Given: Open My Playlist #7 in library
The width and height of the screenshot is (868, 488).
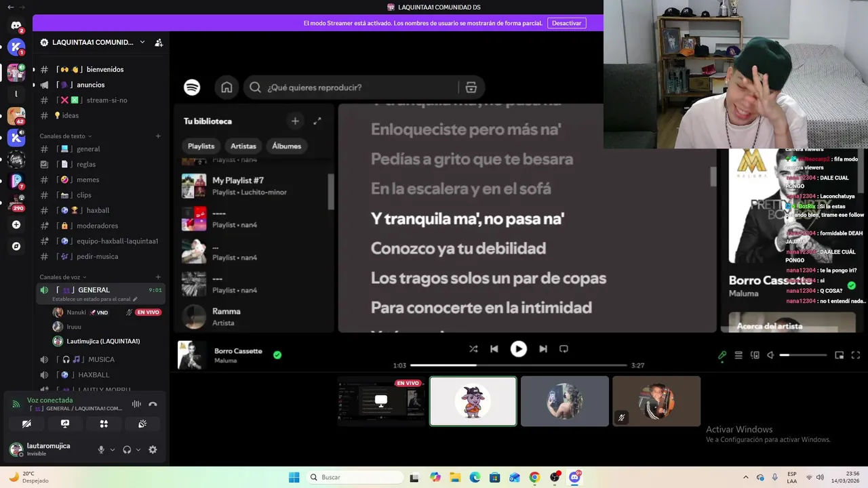Looking at the screenshot, I should coord(254,186).
